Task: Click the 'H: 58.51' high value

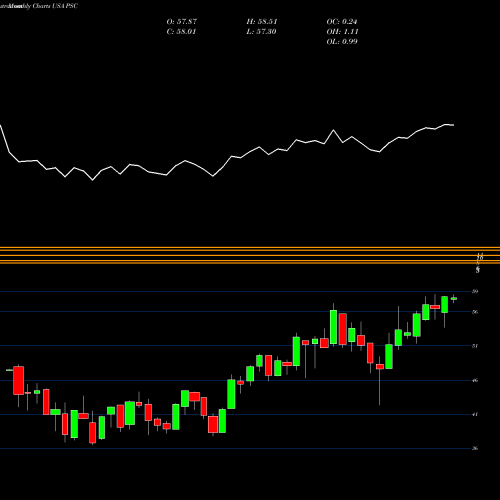Action: point(262,22)
